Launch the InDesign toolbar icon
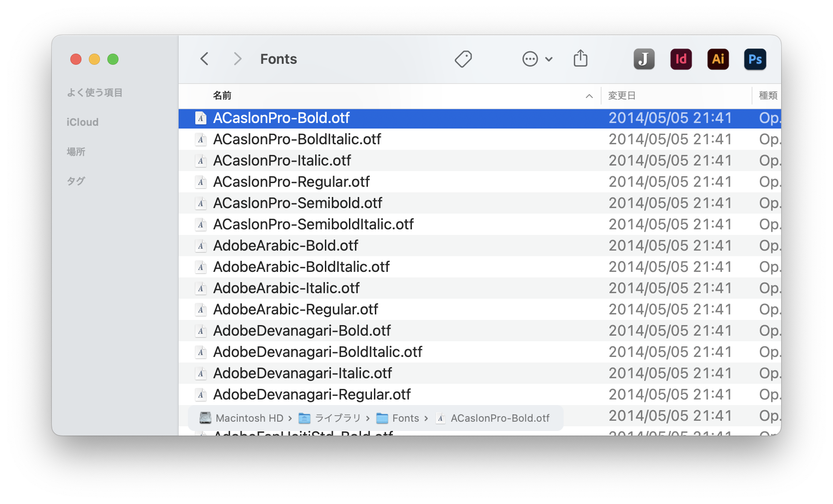The width and height of the screenshot is (833, 504). pos(681,59)
